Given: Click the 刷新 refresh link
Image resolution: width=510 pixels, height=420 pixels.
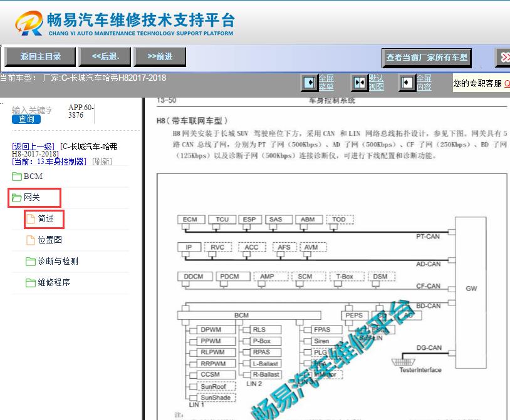Looking at the screenshot, I should 102,161.
